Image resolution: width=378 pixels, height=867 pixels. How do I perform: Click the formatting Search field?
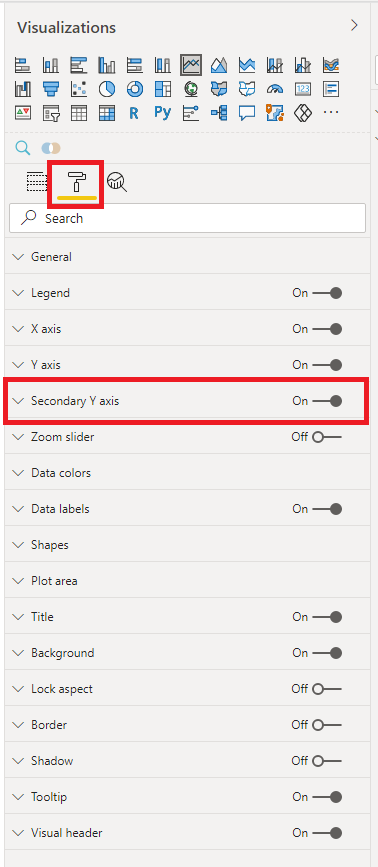(187, 218)
